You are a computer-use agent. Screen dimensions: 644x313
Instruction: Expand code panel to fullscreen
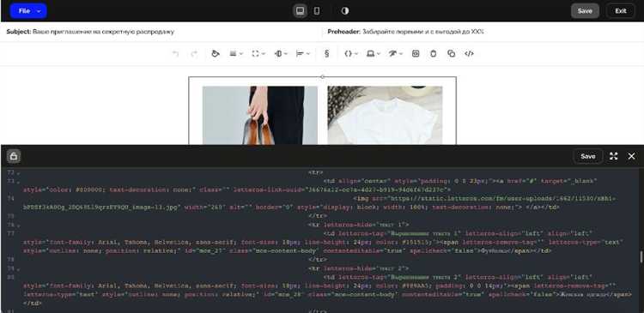614,156
